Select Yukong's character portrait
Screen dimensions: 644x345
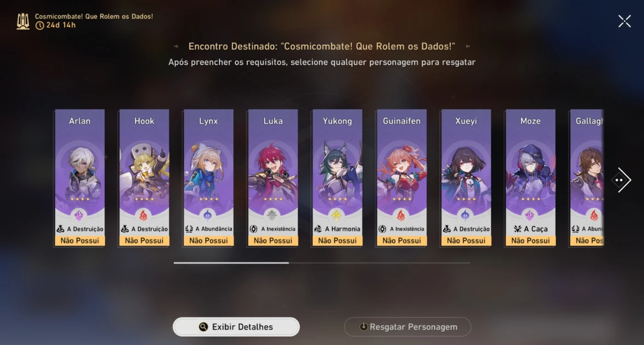click(x=337, y=170)
